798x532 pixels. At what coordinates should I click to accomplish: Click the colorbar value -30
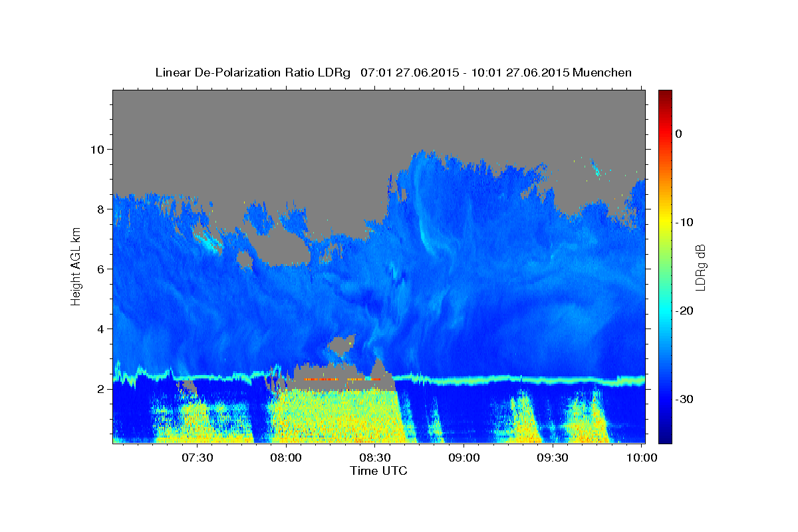tap(684, 399)
